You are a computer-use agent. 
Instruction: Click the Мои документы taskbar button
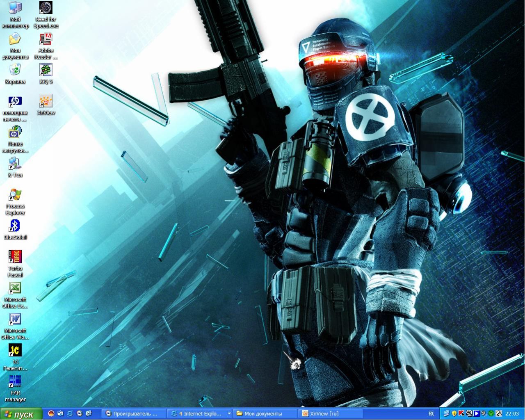(263, 413)
